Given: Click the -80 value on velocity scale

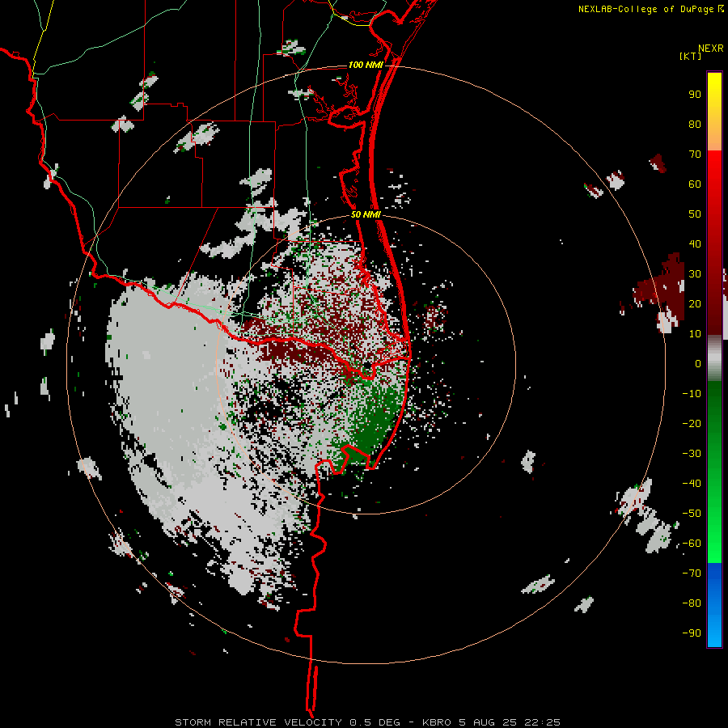Looking at the screenshot, I should pos(692,603).
